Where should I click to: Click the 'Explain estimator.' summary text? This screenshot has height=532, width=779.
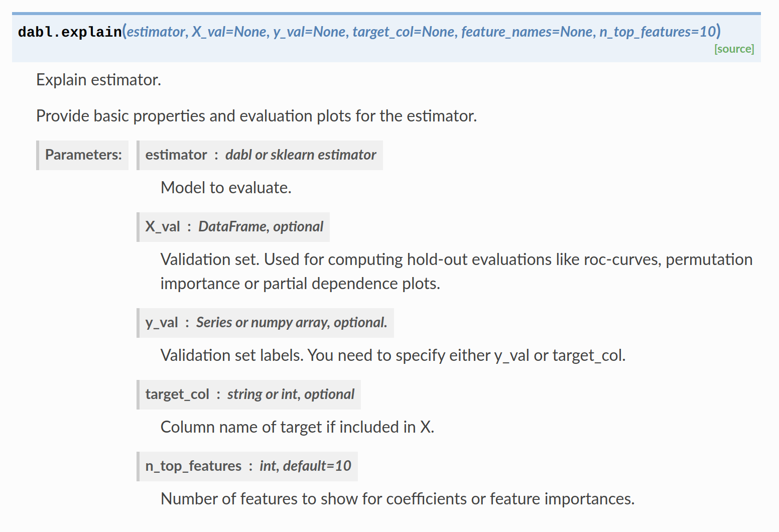coord(98,80)
